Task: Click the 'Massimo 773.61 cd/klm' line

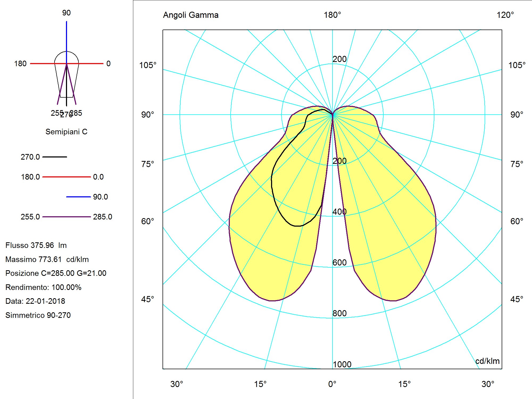Action: 47,259
